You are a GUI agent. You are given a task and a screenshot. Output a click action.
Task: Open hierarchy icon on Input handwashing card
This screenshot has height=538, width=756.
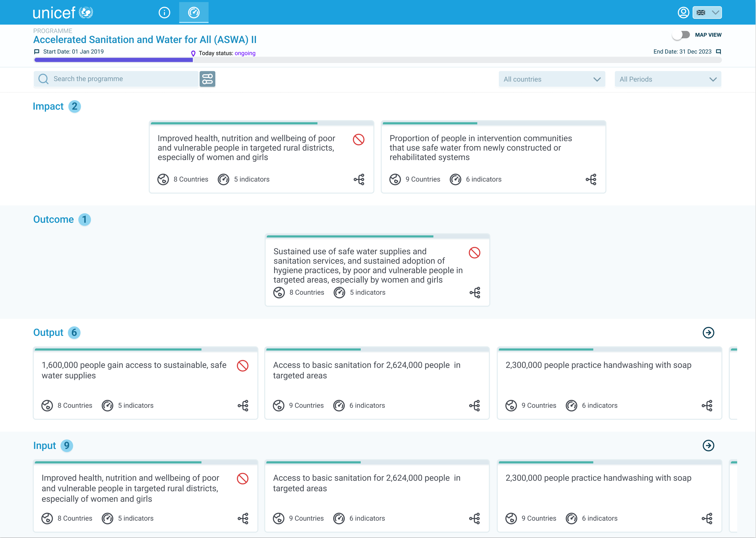coord(707,518)
